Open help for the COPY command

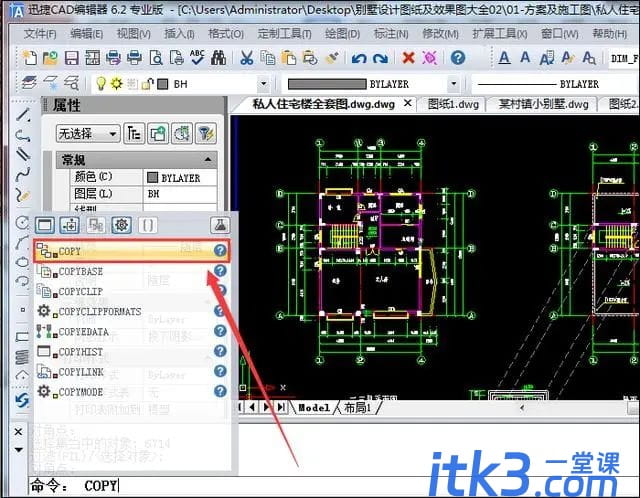tap(220, 250)
